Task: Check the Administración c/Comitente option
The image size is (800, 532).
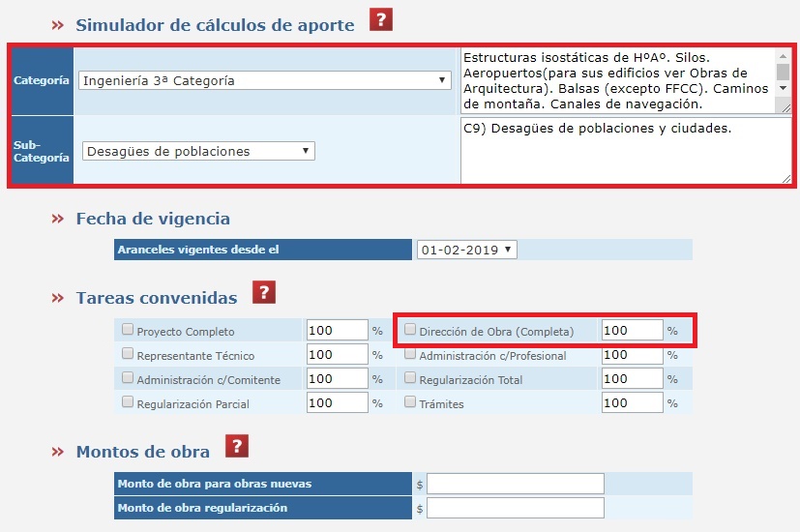Action: pos(128,378)
